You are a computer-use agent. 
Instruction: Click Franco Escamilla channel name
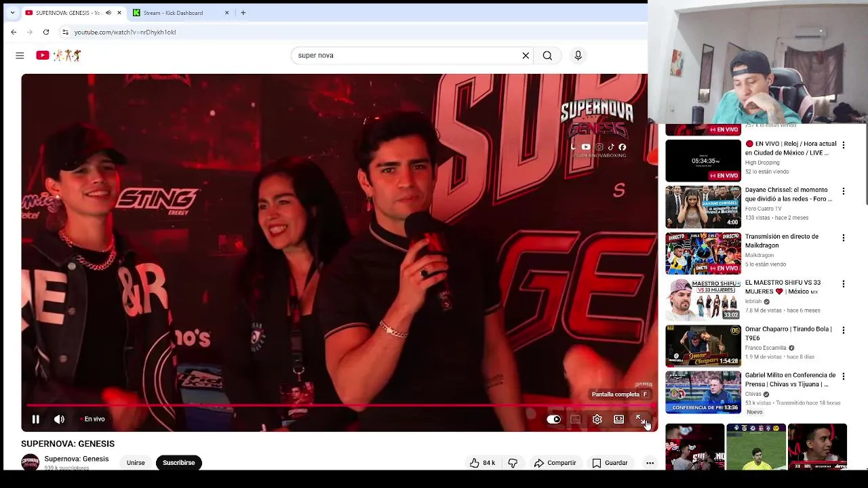coord(766,348)
